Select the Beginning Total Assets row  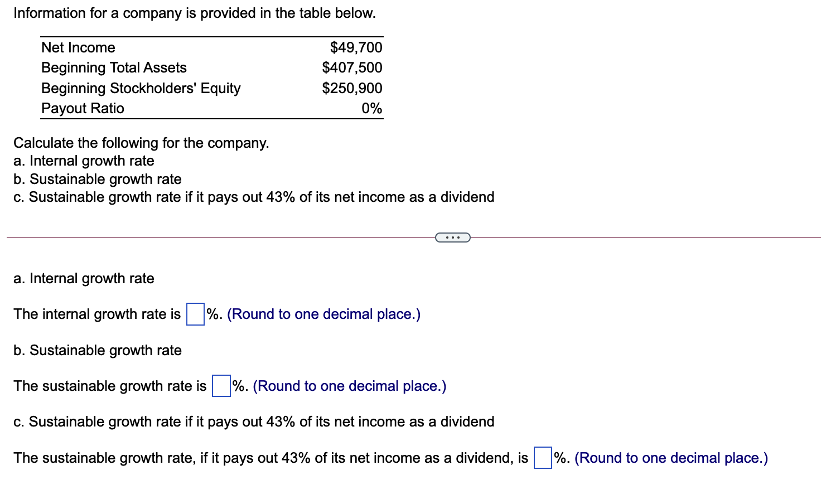coord(114,67)
